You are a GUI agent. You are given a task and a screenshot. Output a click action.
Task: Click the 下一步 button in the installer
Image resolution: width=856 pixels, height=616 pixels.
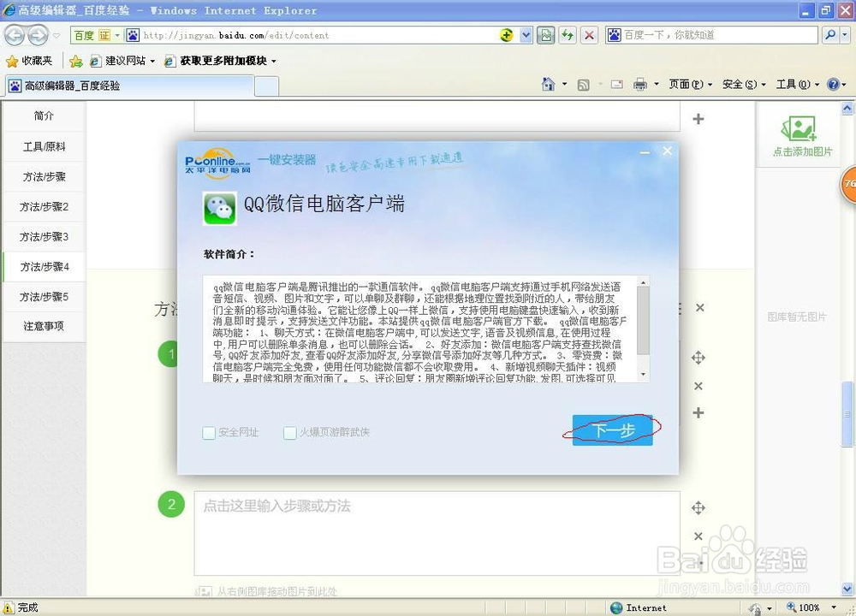pos(611,430)
